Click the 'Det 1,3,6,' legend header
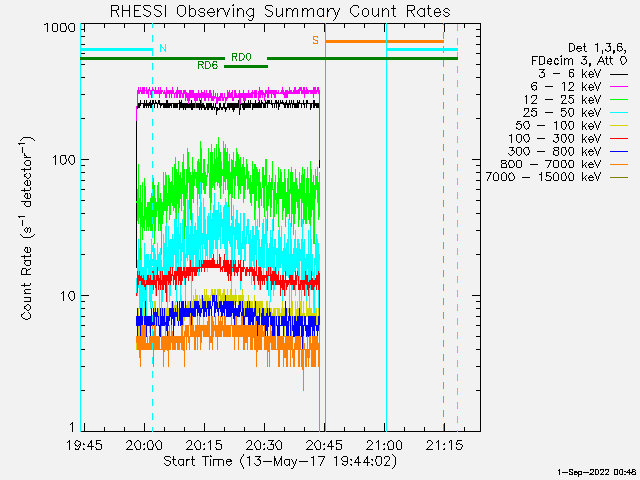The height and width of the screenshot is (480, 640). coord(598,48)
